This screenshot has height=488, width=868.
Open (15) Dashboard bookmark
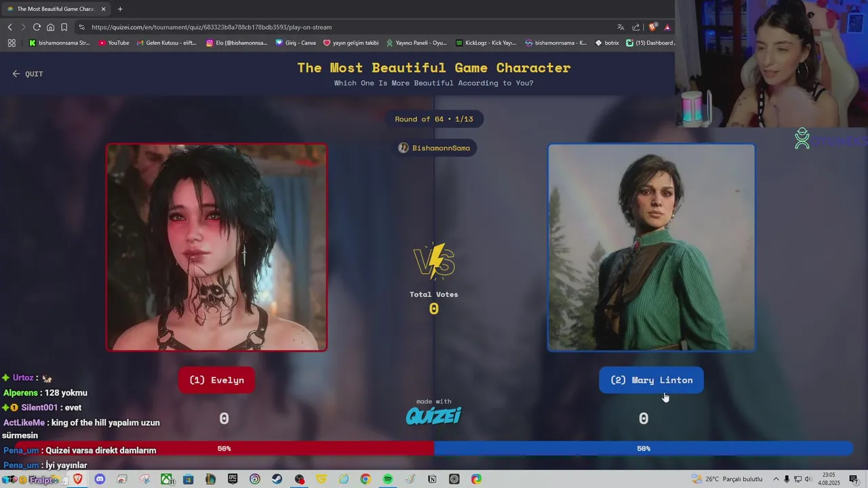650,43
